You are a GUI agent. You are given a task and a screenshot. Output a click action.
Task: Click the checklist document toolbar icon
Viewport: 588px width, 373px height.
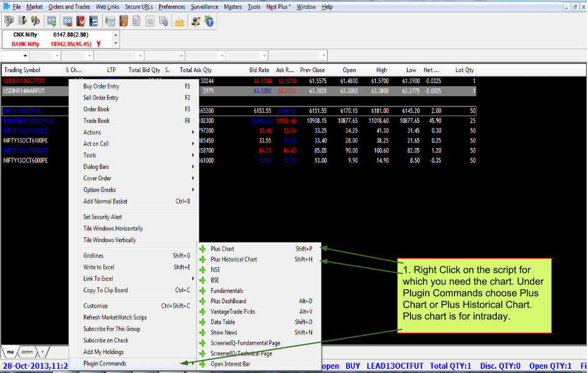[136, 21]
